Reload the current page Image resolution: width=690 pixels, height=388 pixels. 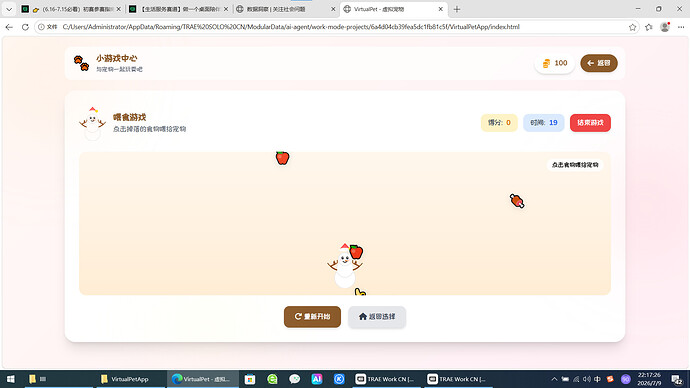(x=25, y=27)
